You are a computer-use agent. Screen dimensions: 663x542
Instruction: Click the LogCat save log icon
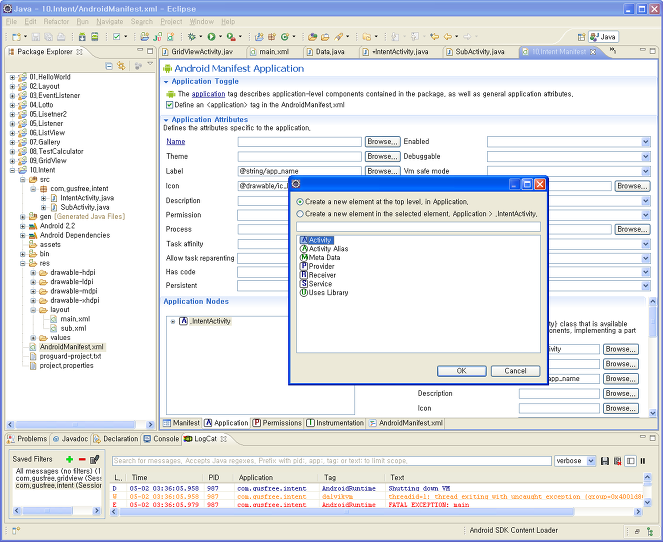click(605, 461)
